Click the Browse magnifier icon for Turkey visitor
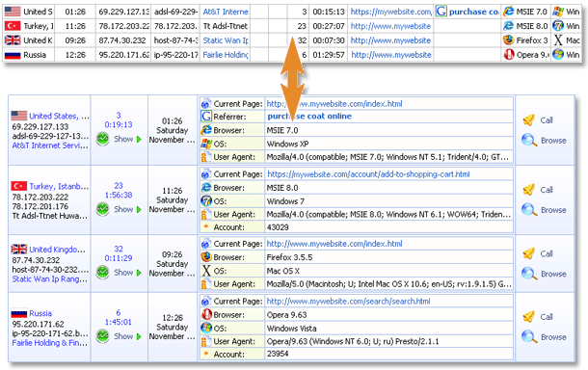Screen dimensions: 588x370 [x=529, y=209]
